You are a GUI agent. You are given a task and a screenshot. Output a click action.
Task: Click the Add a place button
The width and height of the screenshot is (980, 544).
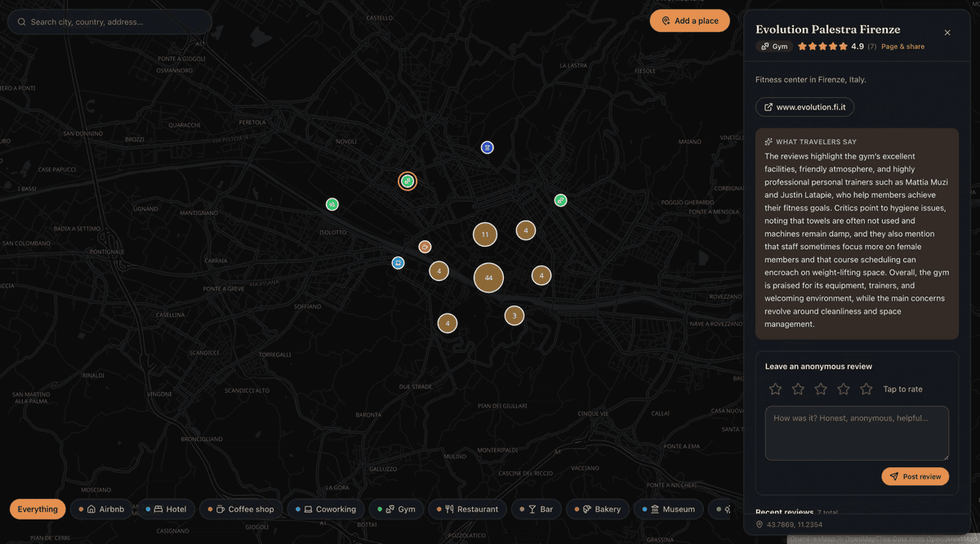[x=690, y=21]
